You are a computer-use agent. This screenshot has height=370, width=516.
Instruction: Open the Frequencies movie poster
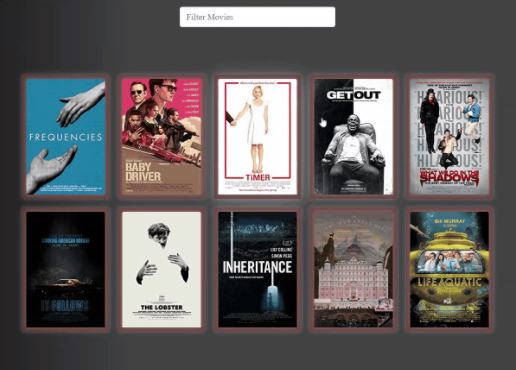click(66, 137)
